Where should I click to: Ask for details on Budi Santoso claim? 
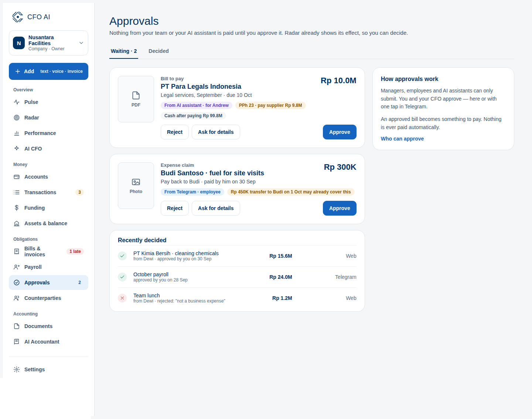click(x=216, y=208)
